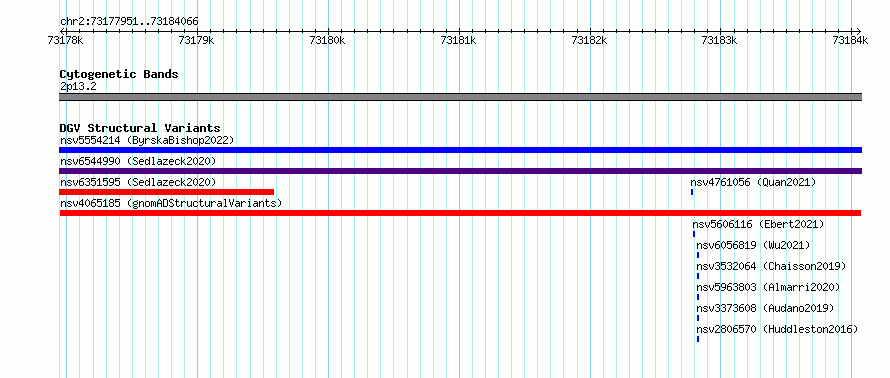890x378 pixels.
Task: Click the DGV Structural Variants track title
Action: 140,128
